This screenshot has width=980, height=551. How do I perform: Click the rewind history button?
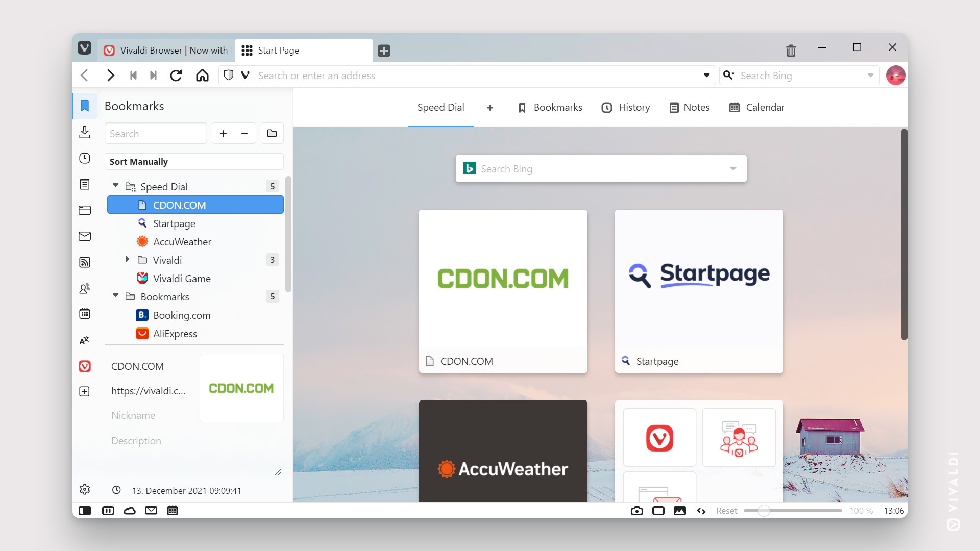click(x=133, y=76)
